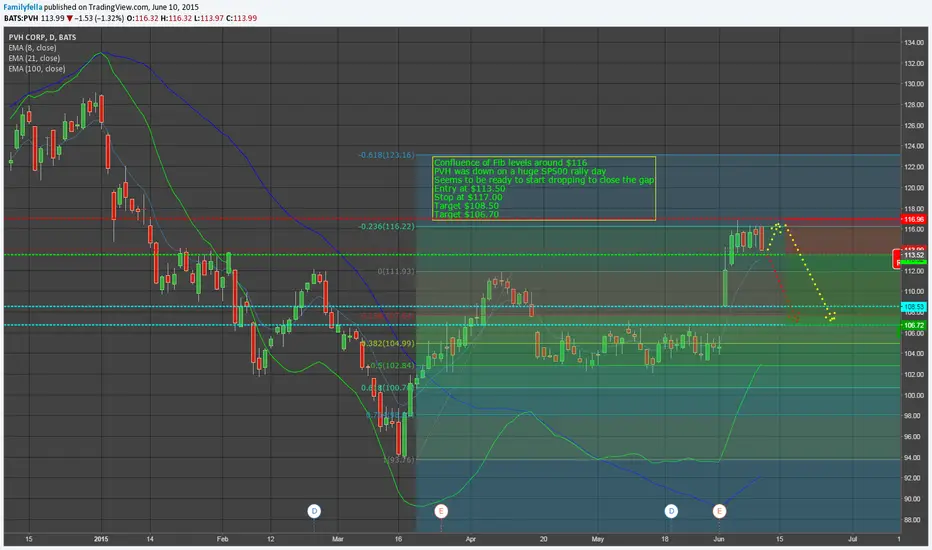
Task: Click the L:113.97 low value
Action: coord(209,18)
